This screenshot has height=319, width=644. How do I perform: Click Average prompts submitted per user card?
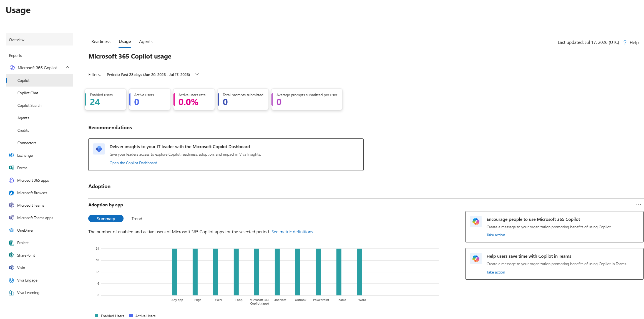click(x=307, y=99)
